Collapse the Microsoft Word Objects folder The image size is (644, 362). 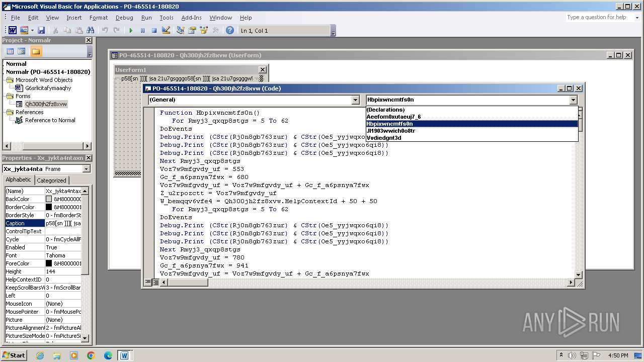tap(10, 80)
